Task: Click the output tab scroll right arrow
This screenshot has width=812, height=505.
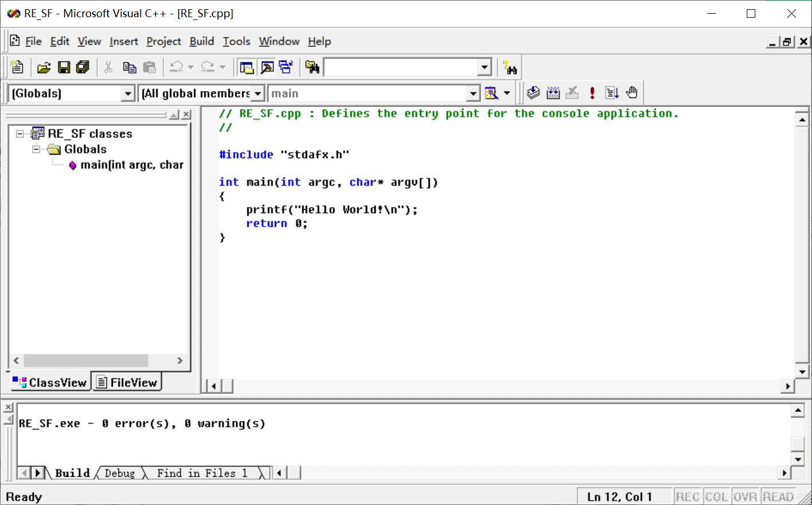Action: 38,473
